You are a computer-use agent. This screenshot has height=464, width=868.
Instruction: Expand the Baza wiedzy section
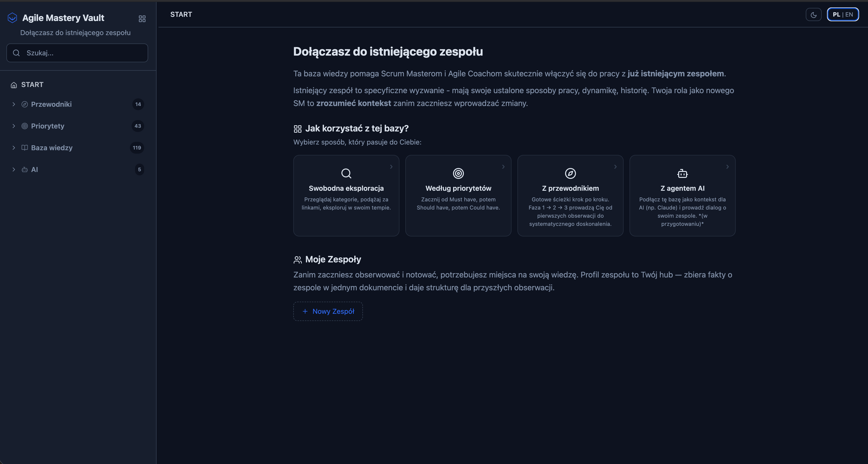point(14,148)
